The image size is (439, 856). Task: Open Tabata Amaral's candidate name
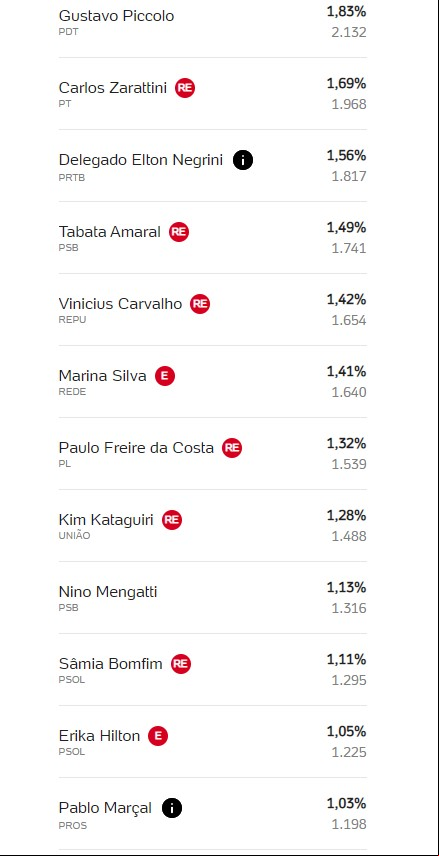pyautogui.click(x=110, y=232)
